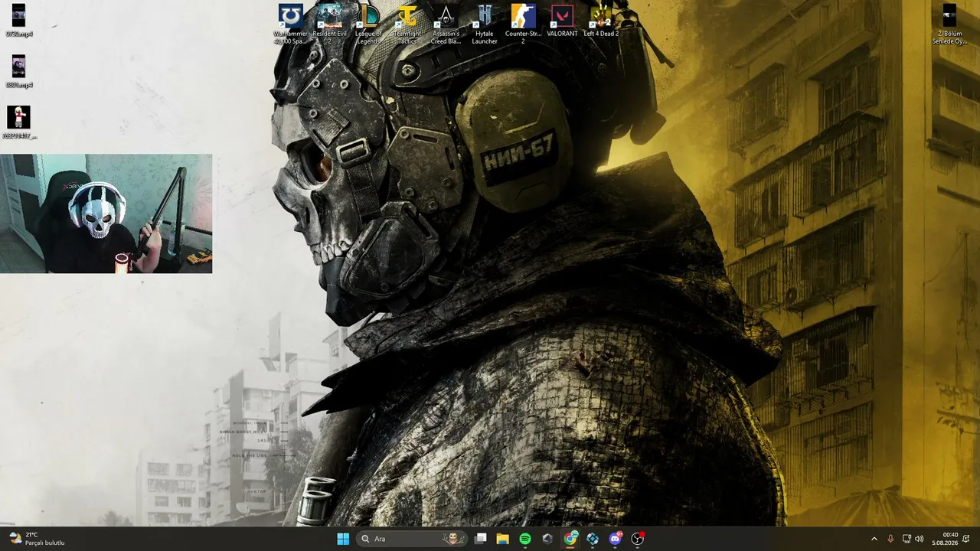Click the grey hexagon app icon in taskbar
This screenshot has width=980, height=551.
coord(547,539)
